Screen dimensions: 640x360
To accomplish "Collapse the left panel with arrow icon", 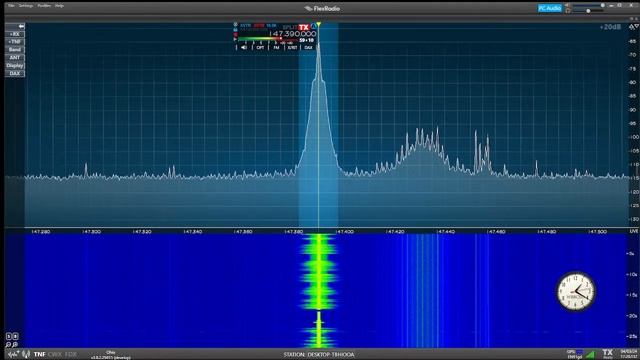I will 15,26.
